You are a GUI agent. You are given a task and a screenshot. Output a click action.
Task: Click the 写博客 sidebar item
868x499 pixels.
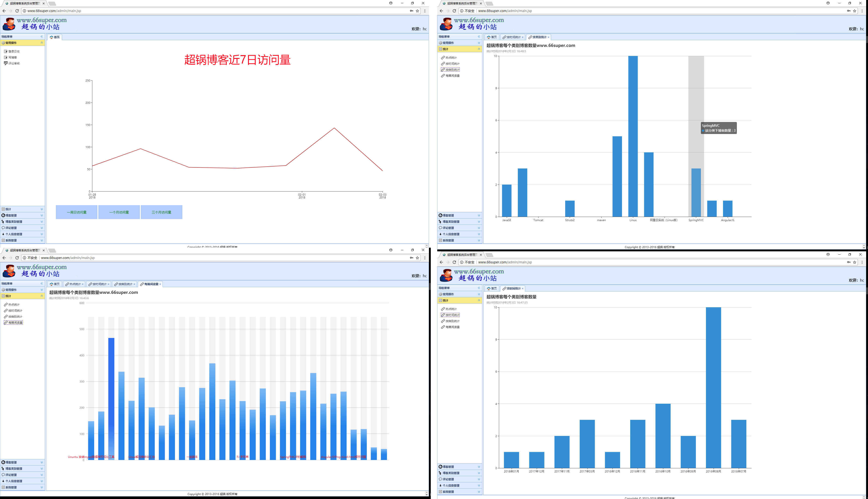click(12, 58)
